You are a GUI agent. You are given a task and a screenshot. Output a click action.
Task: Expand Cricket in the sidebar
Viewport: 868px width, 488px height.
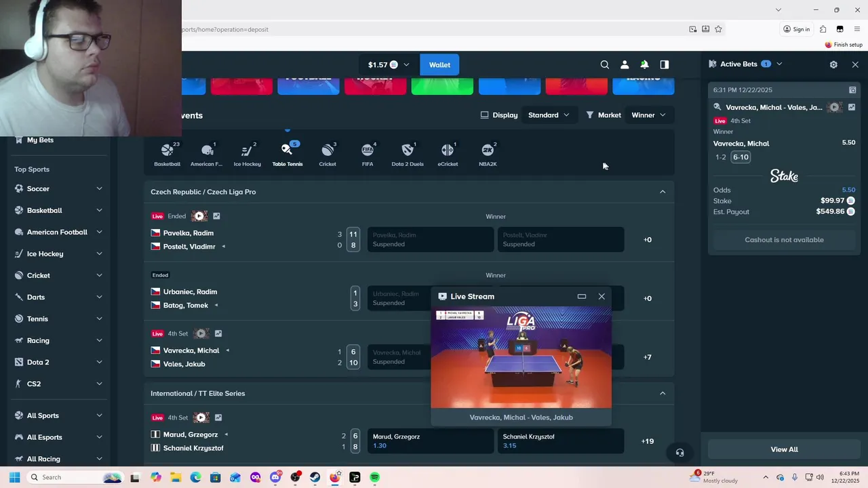(99, 275)
